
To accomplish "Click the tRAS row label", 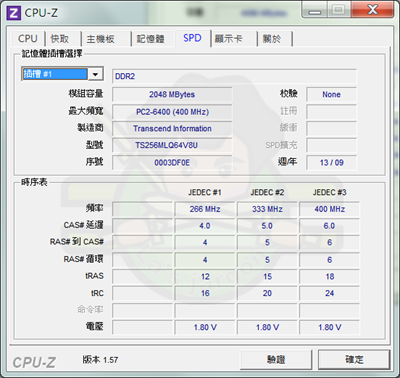I will pos(94,276).
